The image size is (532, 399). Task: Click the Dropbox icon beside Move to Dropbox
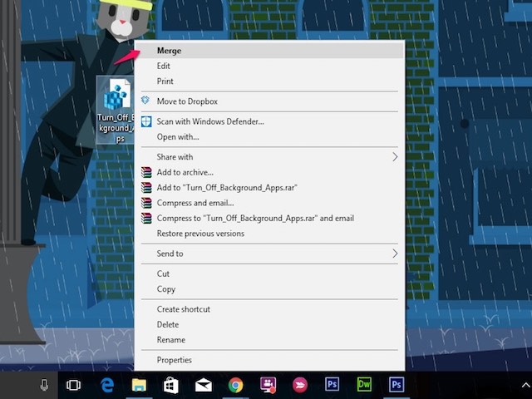pyautogui.click(x=145, y=100)
